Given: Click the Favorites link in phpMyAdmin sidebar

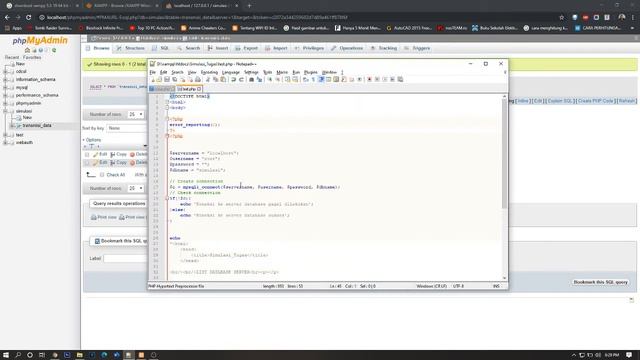Looking at the screenshot, I should click(32, 58).
